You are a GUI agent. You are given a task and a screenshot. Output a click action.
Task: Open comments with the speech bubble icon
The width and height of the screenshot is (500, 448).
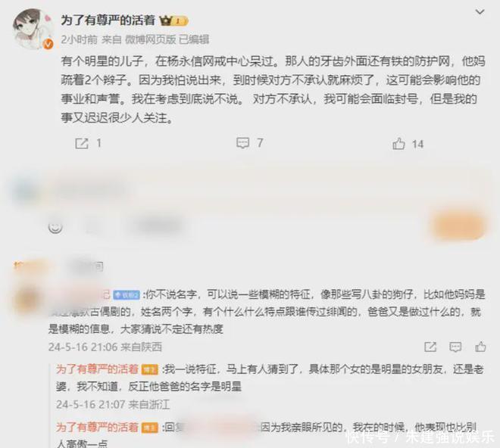point(242,143)
